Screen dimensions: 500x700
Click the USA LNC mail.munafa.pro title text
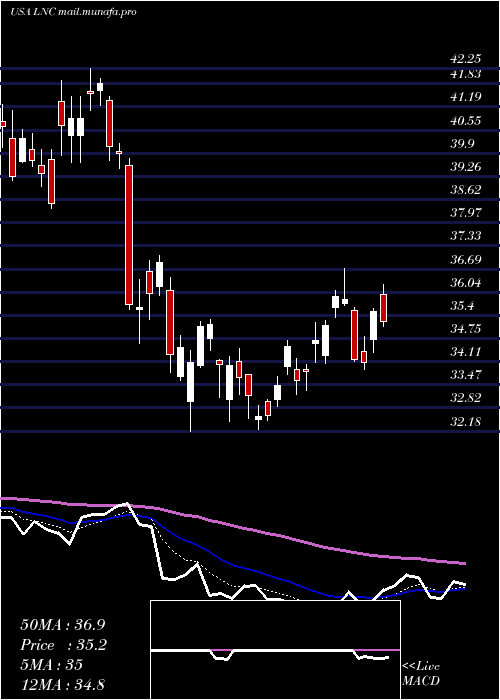[x=73, y=12]
